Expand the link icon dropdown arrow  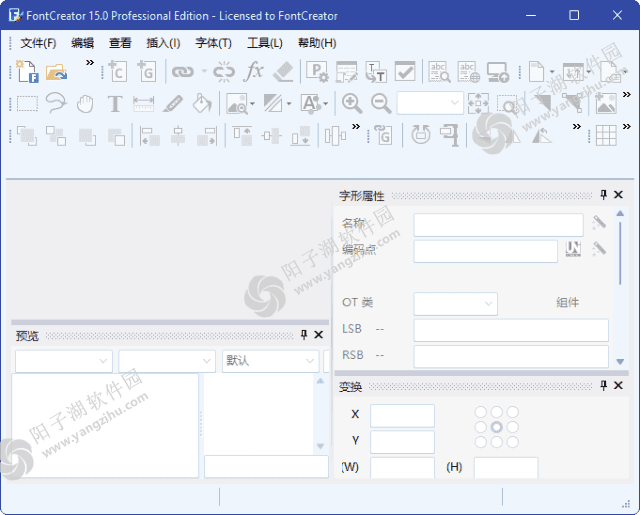[204, 72]
